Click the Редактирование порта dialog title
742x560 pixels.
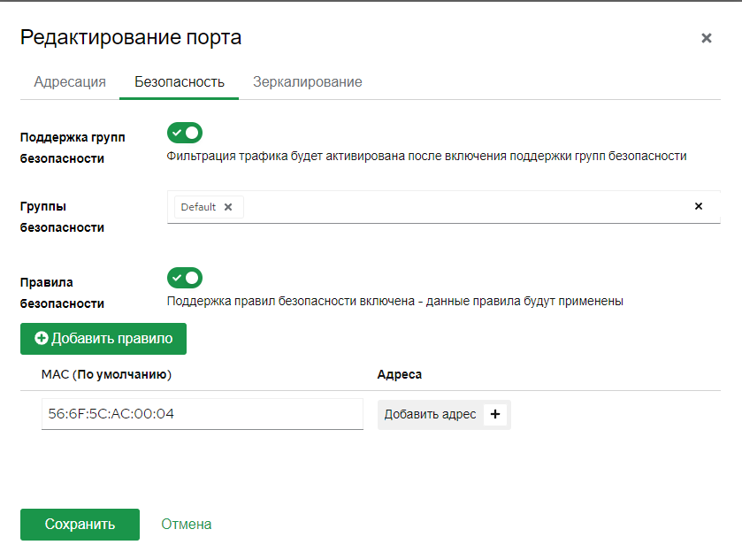(x=131, y=37)
